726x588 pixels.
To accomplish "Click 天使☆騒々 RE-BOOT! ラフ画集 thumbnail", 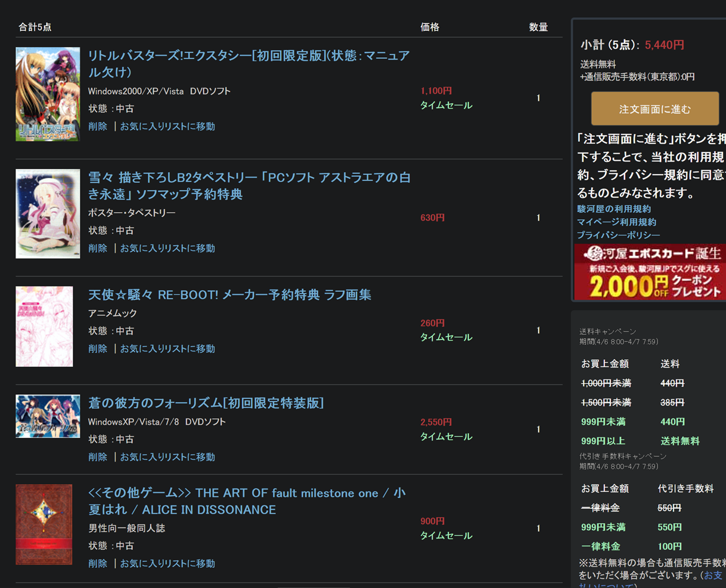I will click(44, 326).
